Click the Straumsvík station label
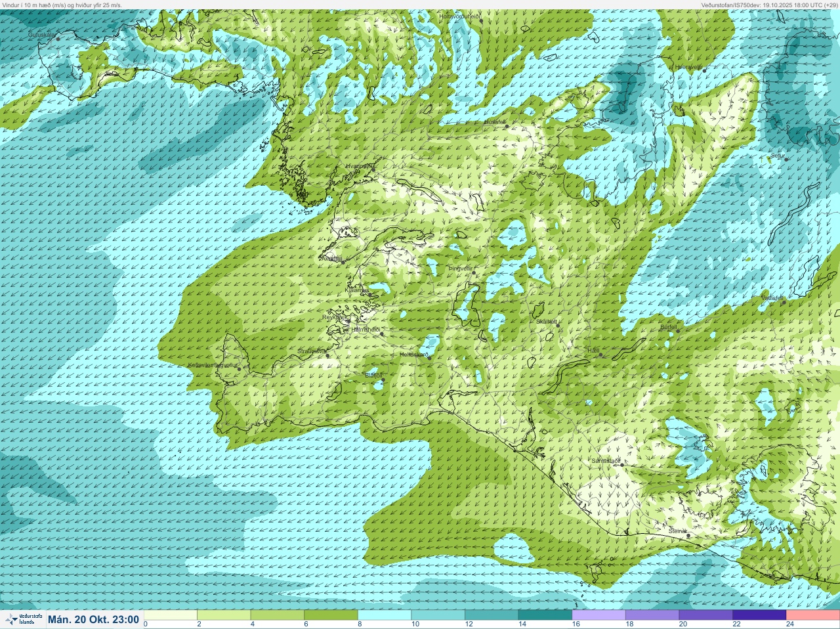 click(x=311, y=351)
